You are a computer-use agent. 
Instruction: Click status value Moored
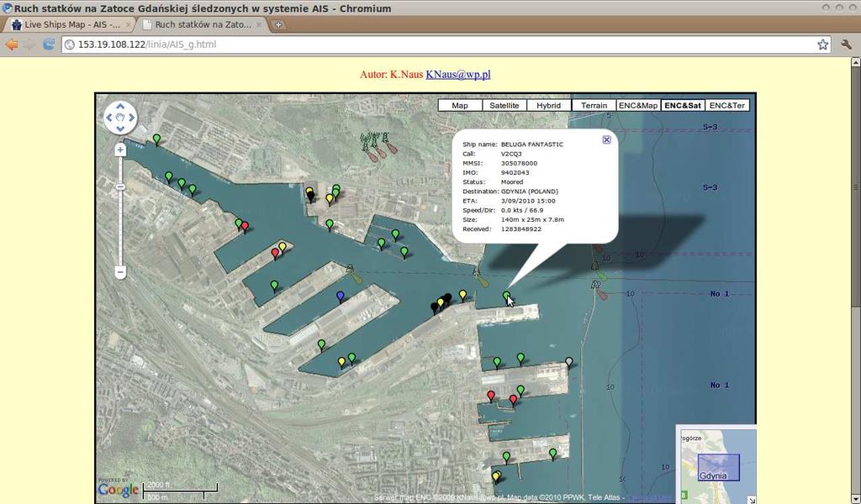[512, 182]
